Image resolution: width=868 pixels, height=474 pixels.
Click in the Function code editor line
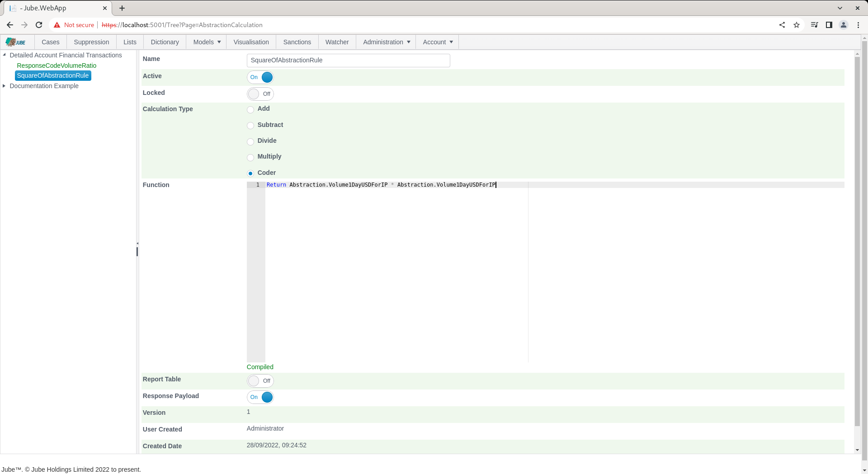tap(554, 185)
